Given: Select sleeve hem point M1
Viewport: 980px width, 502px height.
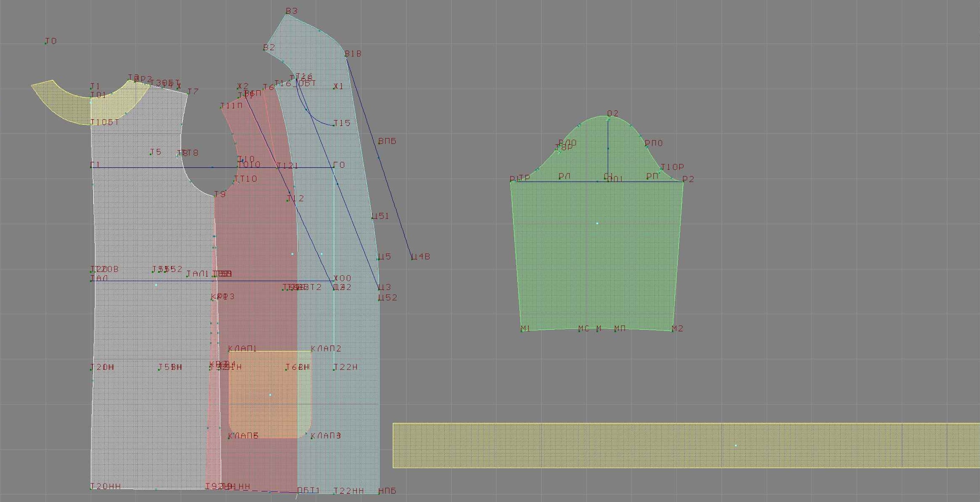Looking at the screenshot, I should coord(522,331).
